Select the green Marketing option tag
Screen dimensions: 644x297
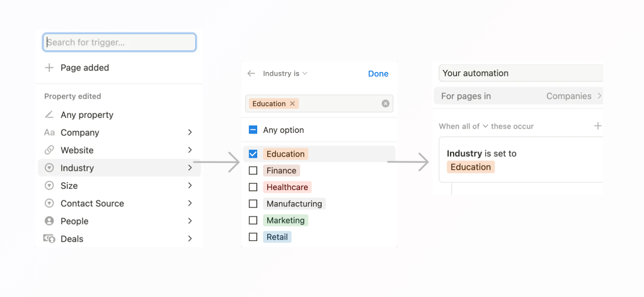click(285, 220)
